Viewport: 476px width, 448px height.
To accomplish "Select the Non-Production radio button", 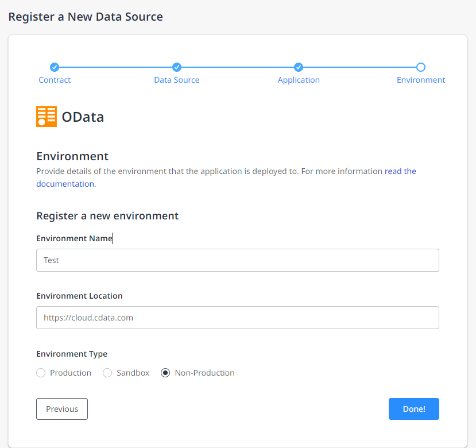I will tap(165, 373).
